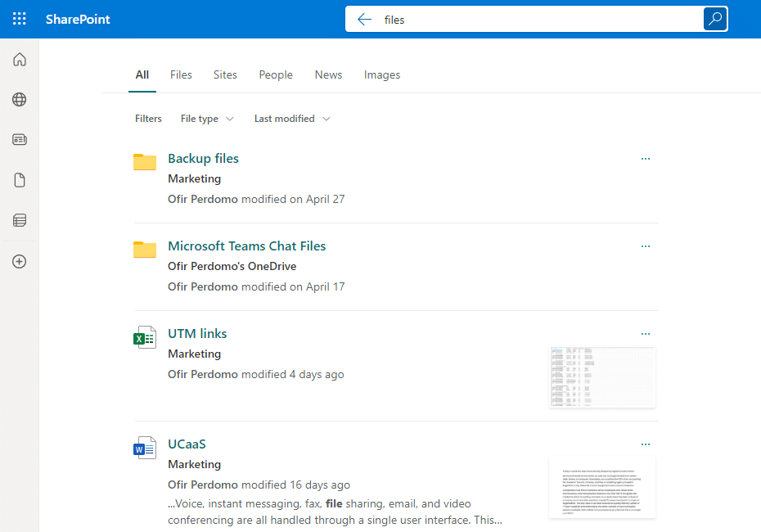
Task: Open more options for UCaaS
Action: pyautogui.click(x=646, y=444)
